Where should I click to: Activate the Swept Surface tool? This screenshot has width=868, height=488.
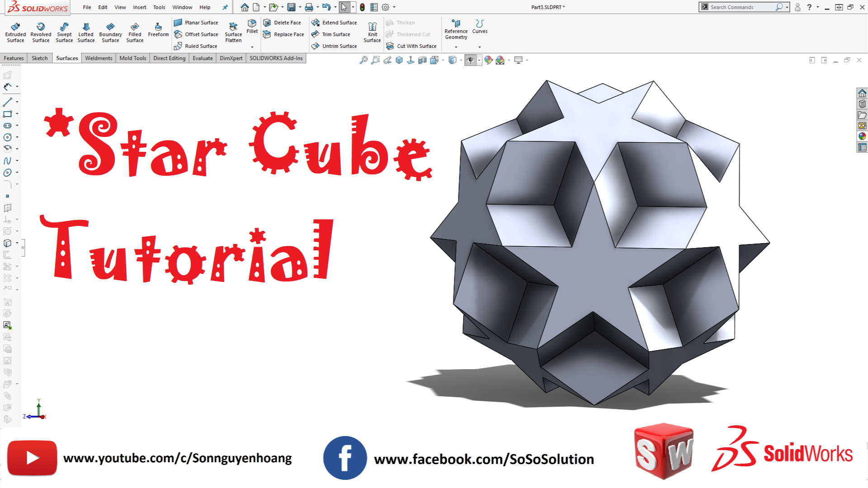pos(64,32)
